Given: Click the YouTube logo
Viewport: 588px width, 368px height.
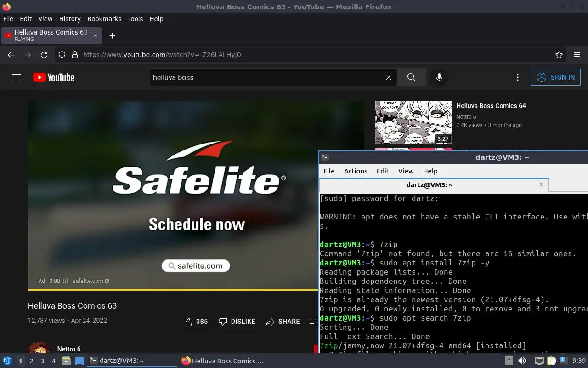Looking at the screenshot, I should (x=54, y=77).
